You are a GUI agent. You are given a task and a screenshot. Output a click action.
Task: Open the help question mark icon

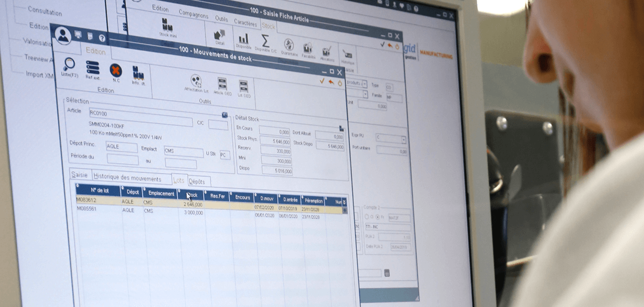[x=102, y=38]
